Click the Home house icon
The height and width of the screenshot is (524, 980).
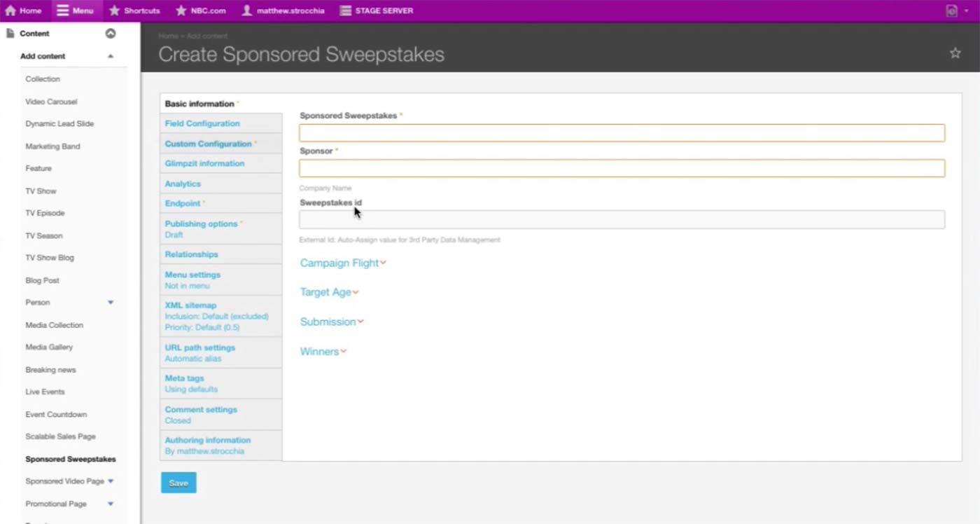pos(10,11)
